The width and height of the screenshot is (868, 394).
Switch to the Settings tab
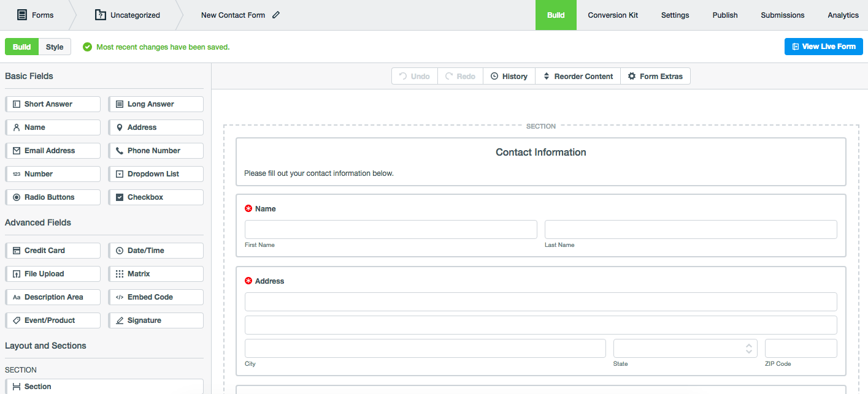[675, 15]
